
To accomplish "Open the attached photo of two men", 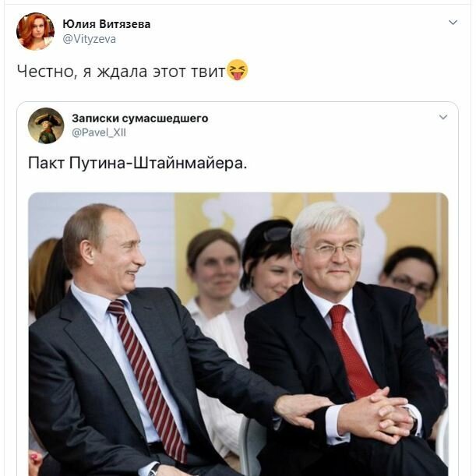I will tap(238, 334).
